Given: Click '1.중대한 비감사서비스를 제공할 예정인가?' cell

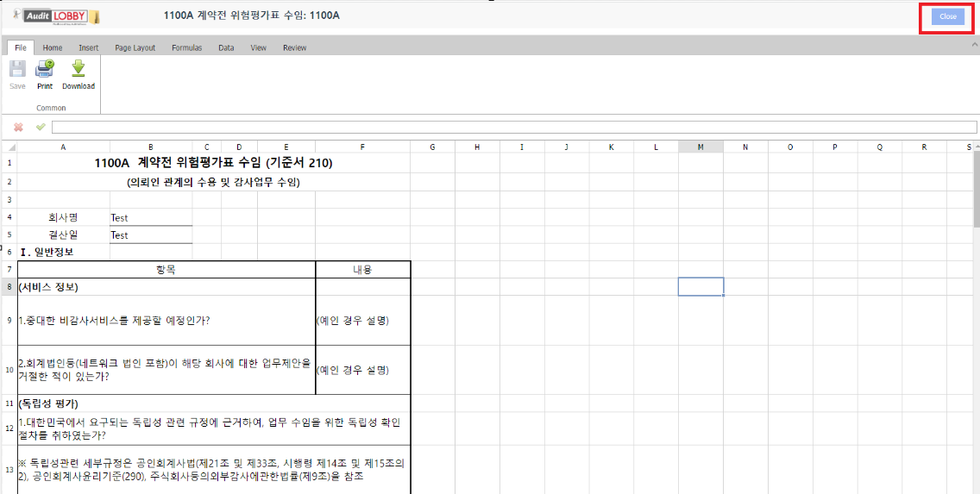Looking at the screenshot, I should click(166, 321).
